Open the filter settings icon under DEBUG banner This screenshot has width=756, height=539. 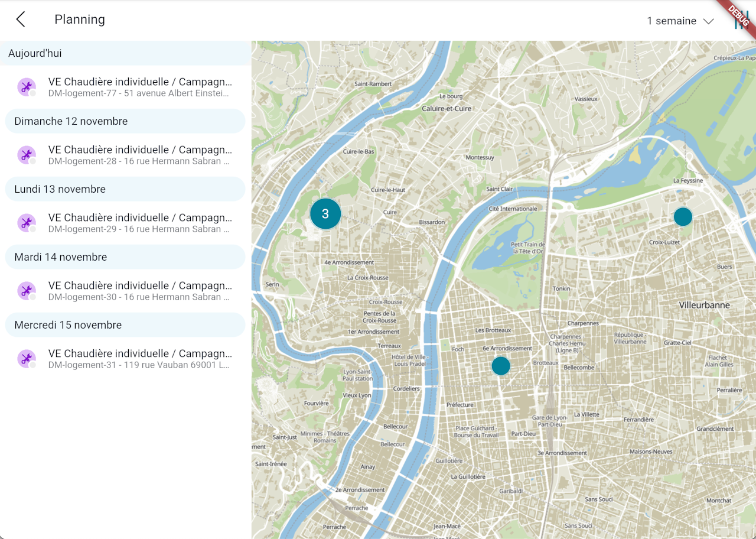point(740,22)
